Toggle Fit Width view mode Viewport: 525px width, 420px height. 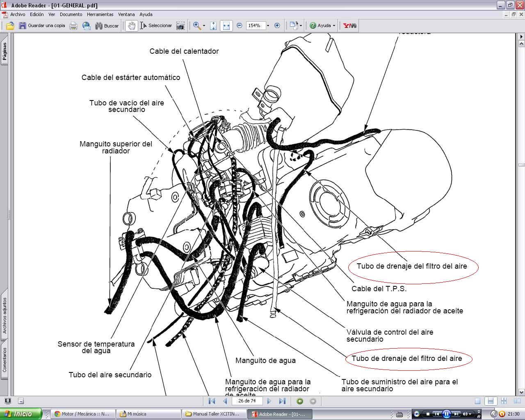tap(226, 25)
